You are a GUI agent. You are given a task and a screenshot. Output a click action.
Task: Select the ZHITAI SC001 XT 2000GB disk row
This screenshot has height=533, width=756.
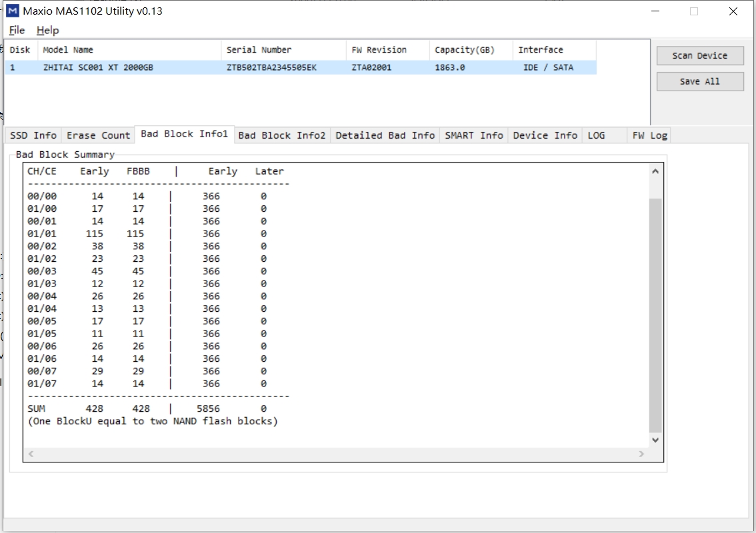point(301,67)
